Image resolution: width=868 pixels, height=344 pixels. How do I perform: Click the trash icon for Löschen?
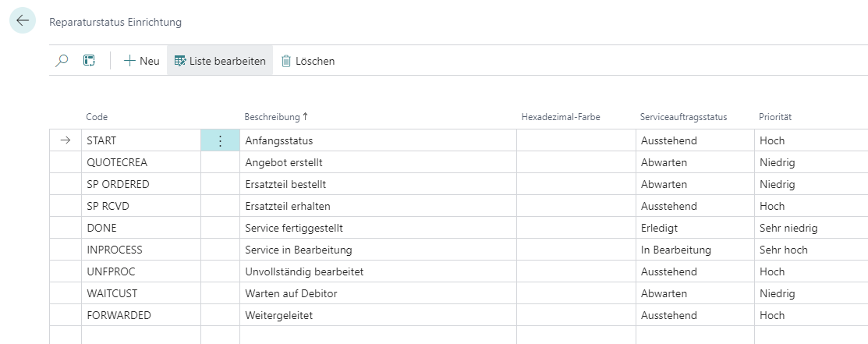286,61
